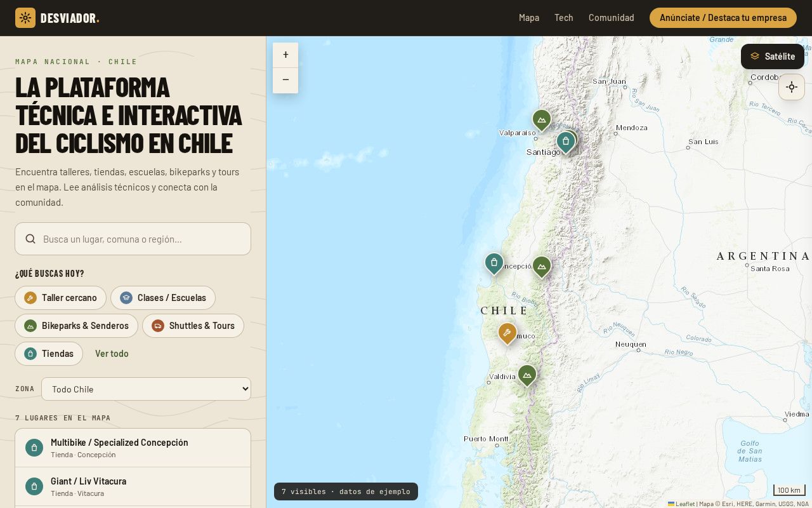Click the "7 LUGARES EN EL MAPA" label
The height and width of the screenshot is (508, 812).
63,418
